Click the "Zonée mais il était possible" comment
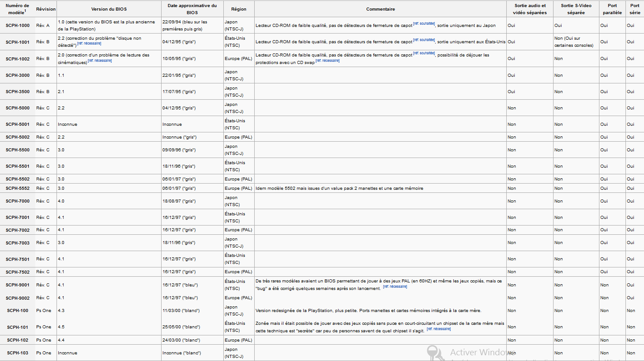This screenshot has width=644, height=361. click(x=380, y=327)
